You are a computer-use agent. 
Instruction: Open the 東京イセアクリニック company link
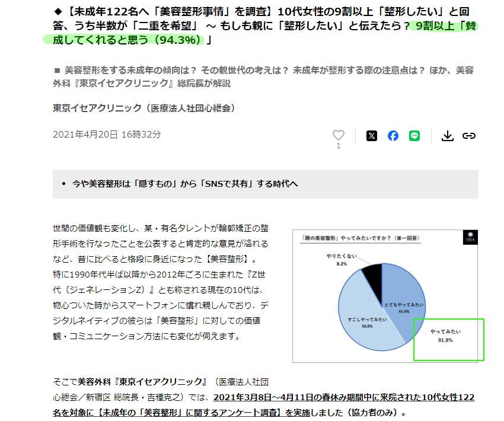(144, 107)
